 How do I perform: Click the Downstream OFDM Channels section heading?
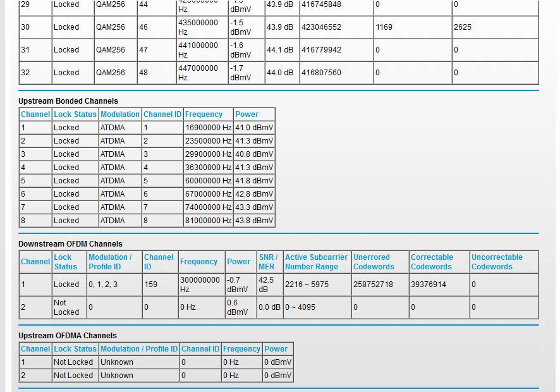pos(70,244)
